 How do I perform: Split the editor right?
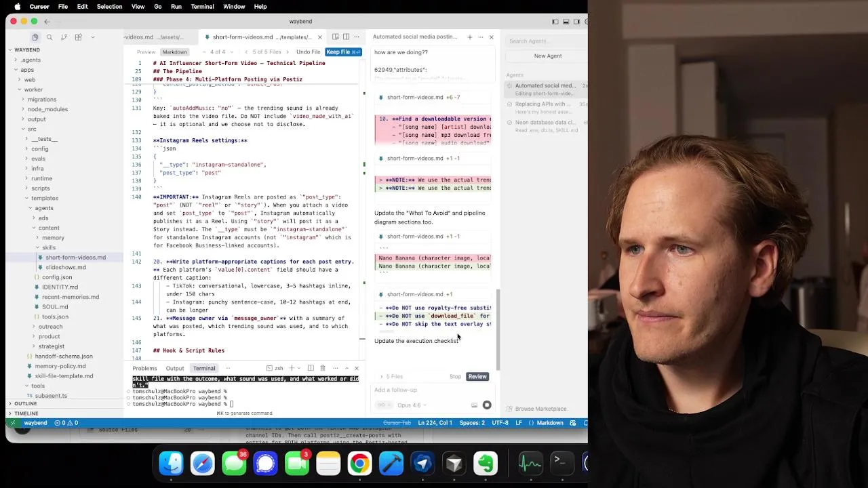coord(346,37)
